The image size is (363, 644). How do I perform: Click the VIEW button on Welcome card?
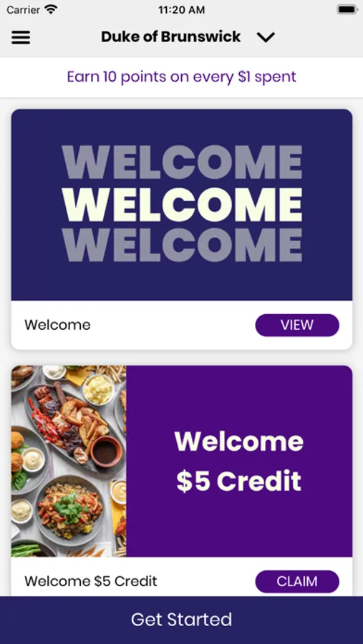tap(297, 325)
